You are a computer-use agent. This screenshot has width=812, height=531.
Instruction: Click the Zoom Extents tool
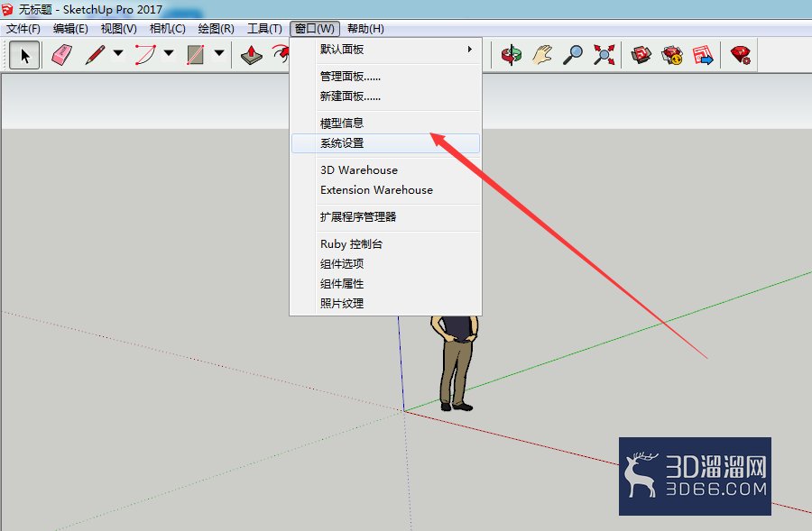pyautogui.click(x=604, y=54)
